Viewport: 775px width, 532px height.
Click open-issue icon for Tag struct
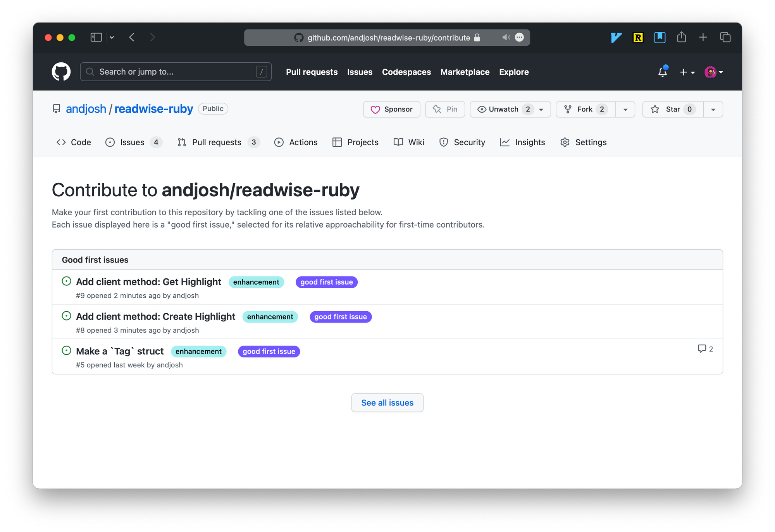[x=67, y=350]
